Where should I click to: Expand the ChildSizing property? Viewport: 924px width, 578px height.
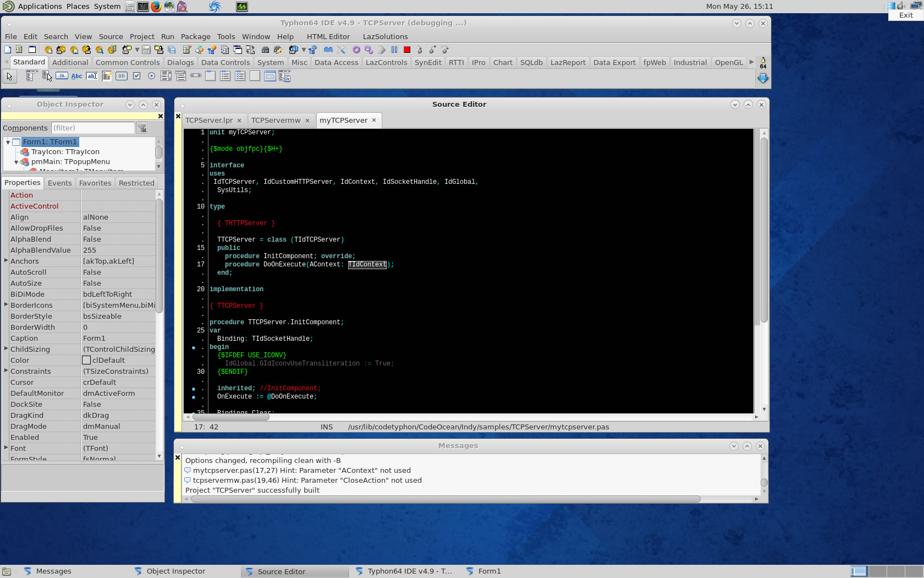[x=6, y=348]
